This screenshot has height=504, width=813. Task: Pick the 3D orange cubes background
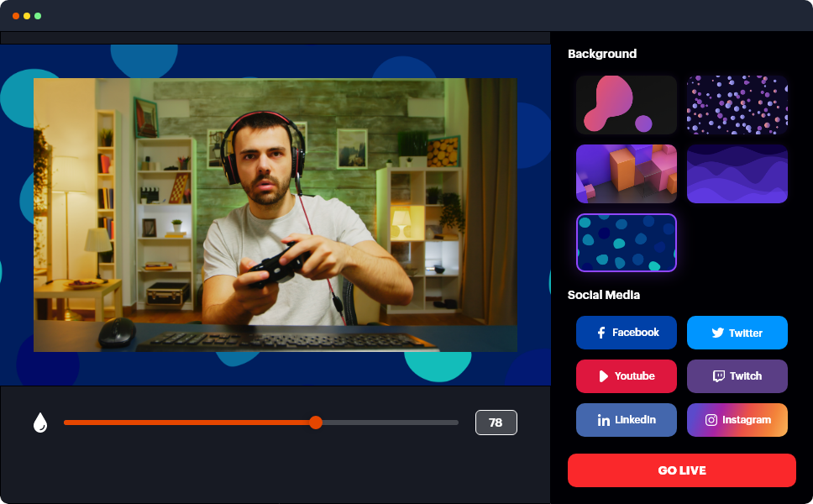click(627, 174)
